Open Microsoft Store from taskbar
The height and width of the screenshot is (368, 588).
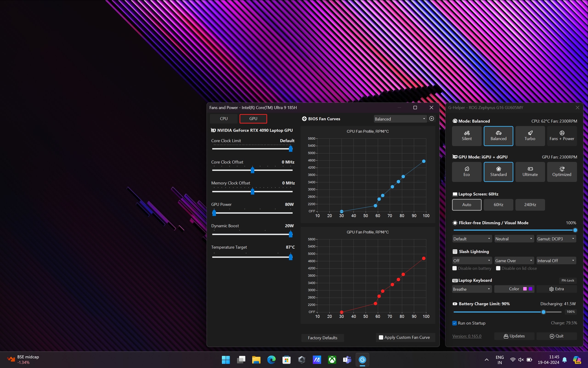pos(286,360)
